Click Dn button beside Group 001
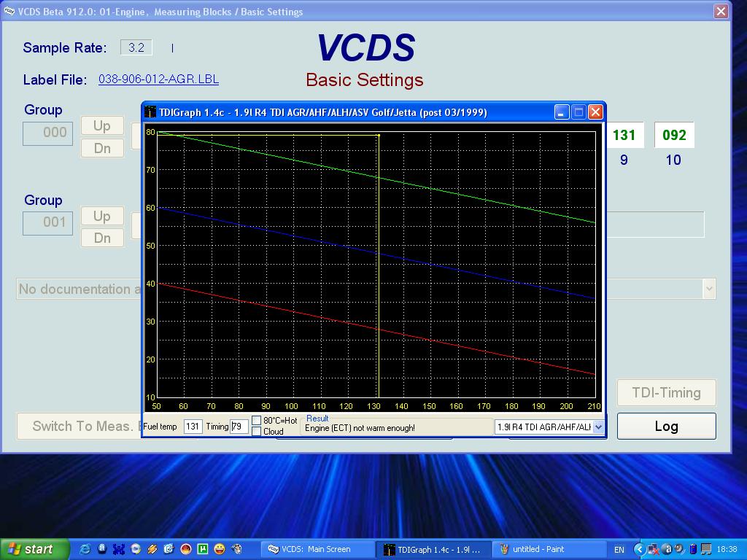The height and width of the screenshot is (560, 747). (x=102, y=238)
